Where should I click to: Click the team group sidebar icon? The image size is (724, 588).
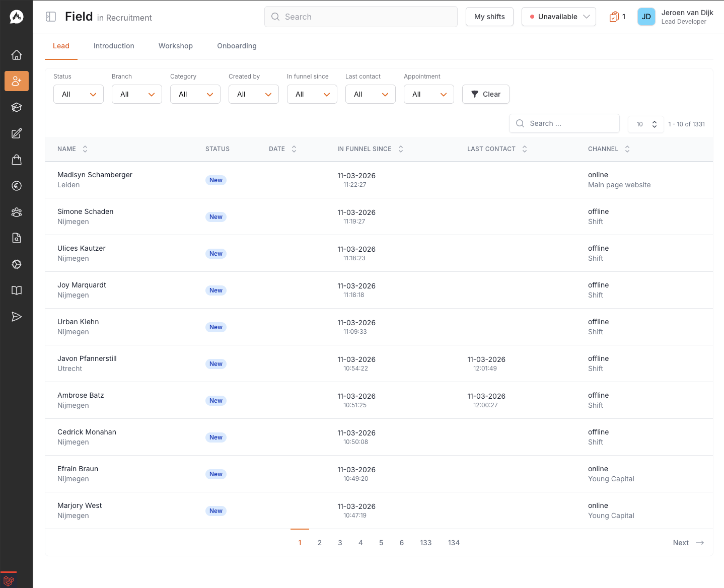[x=17, y=212]
